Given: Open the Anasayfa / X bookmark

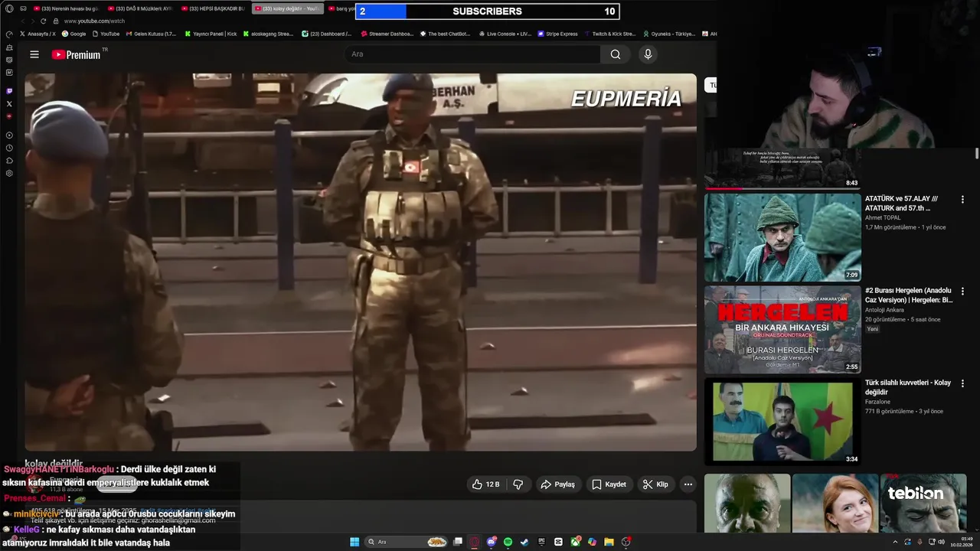Looking at the screenshot, I should [x=38, y=34].
